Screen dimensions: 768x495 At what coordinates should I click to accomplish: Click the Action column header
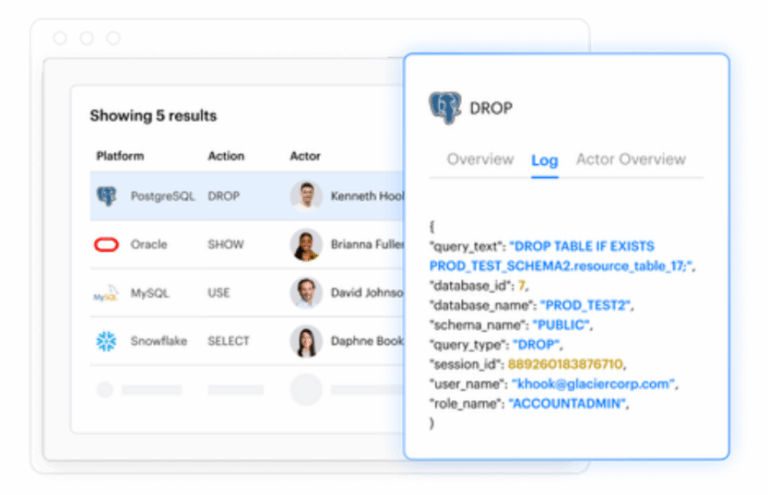tap(226, 156)
